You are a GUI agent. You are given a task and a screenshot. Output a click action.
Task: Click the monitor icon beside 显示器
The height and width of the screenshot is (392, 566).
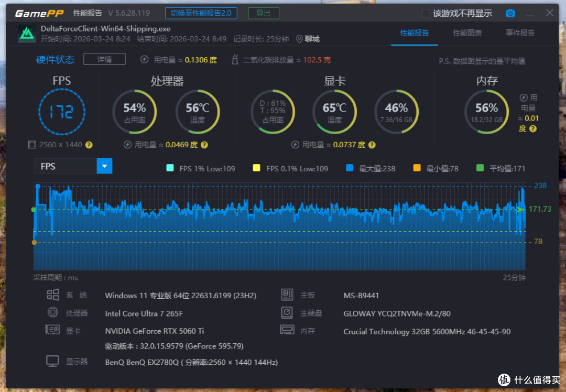pyautogui.click(x=53, y=361)
